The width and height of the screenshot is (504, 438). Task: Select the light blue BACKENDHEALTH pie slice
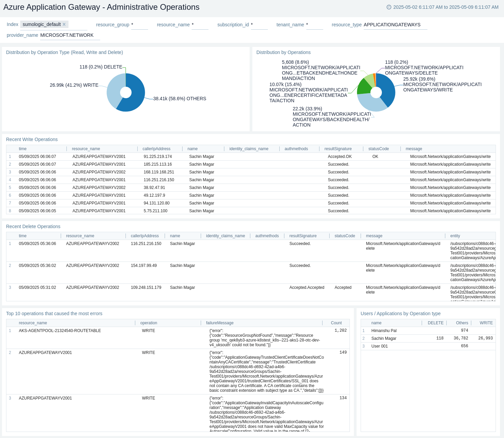pyautogui.click(x=372, y=103)
